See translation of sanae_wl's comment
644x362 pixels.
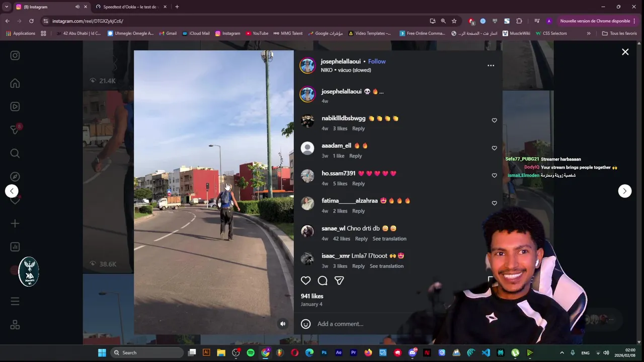(x=389, y=239)
